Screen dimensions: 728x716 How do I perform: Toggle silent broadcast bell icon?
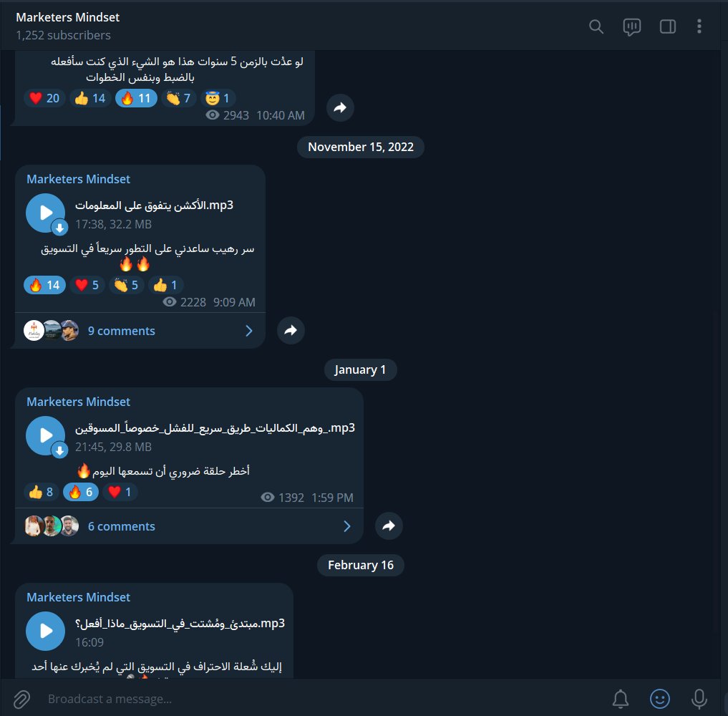pyautogui.click(x=621, y=699)
